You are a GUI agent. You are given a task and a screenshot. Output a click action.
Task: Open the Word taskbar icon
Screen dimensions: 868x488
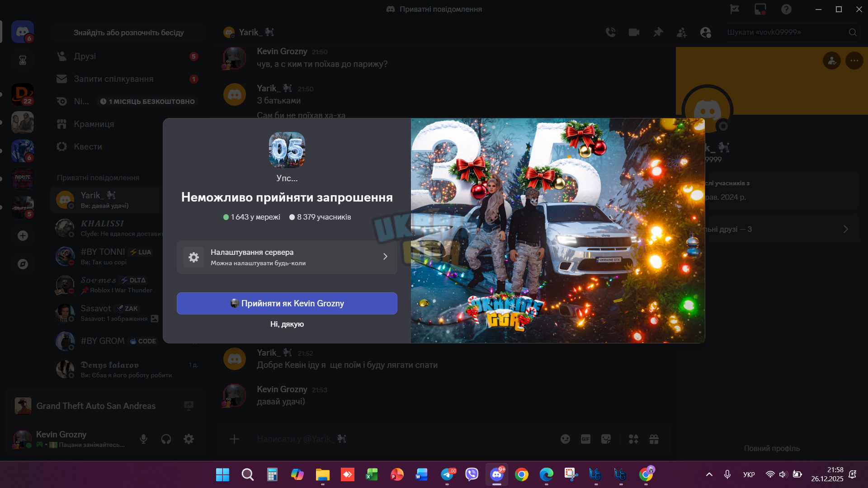(x=421, y=474)
